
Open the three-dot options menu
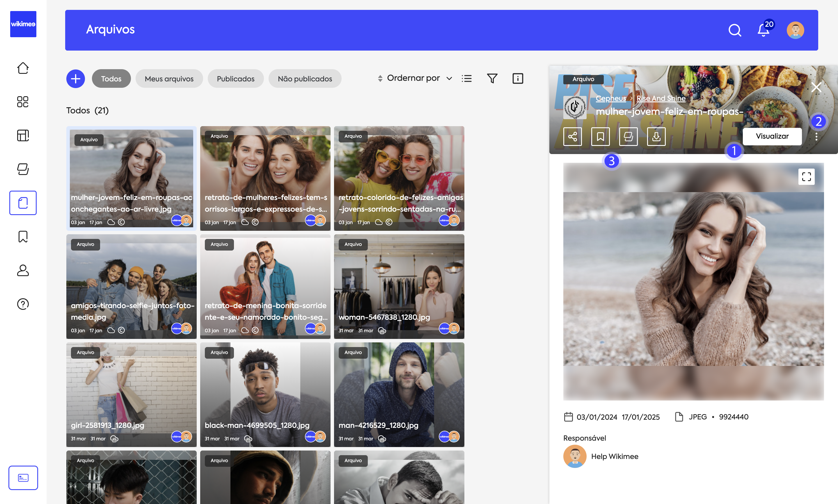[x=816, y=137]
